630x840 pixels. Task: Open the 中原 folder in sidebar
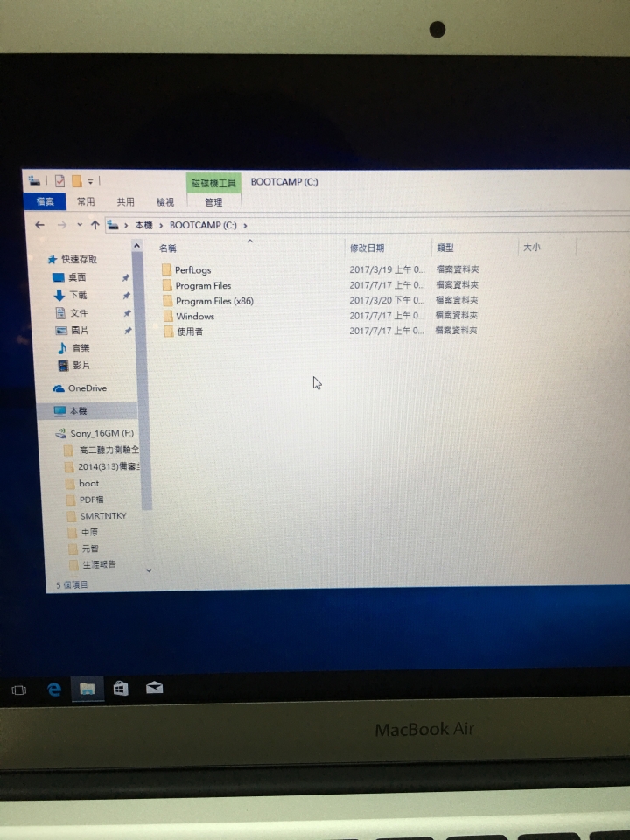pos(89,533)
